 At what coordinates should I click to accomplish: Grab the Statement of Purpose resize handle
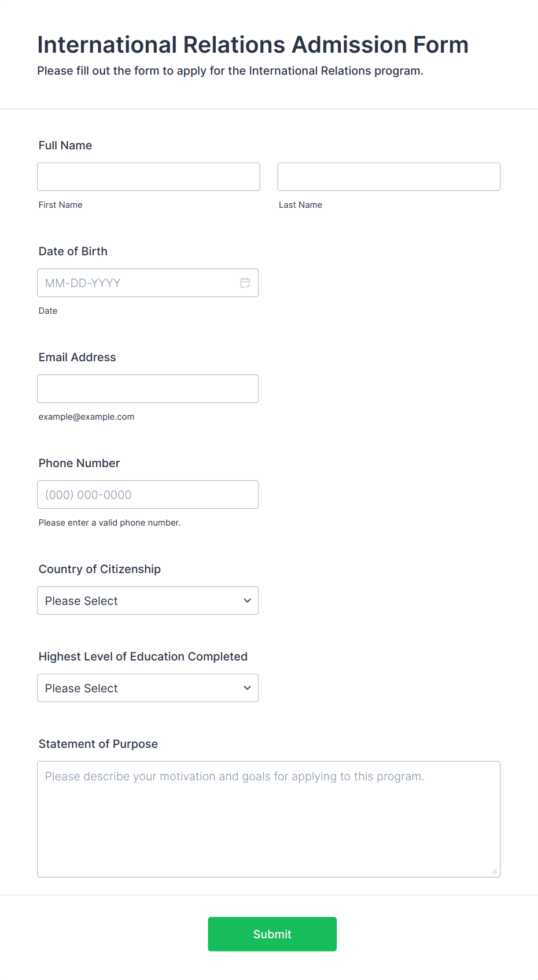[x=494, y=871]
